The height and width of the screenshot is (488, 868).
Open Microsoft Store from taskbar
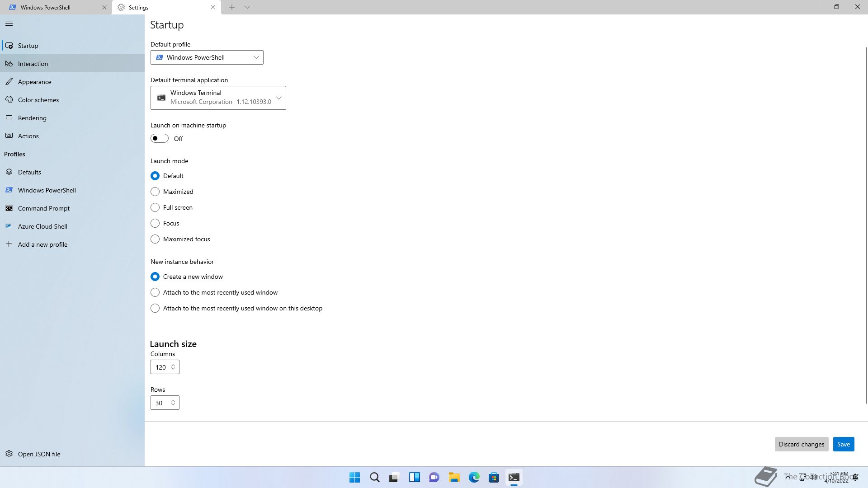tap(494, 477)
